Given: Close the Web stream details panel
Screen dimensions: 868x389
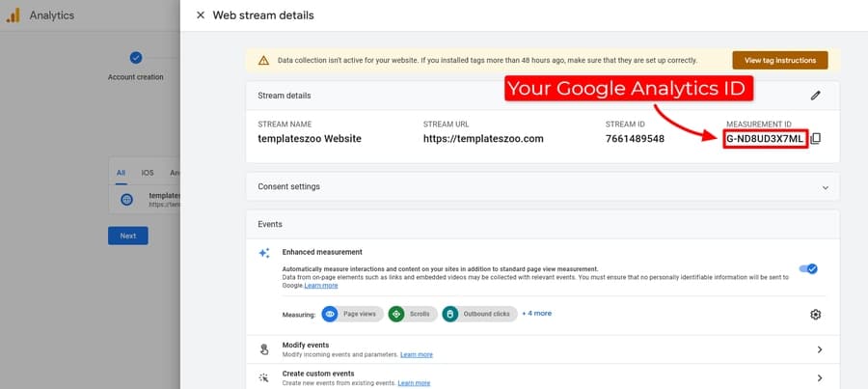Looking at the screenshot, I should [201, 15].
